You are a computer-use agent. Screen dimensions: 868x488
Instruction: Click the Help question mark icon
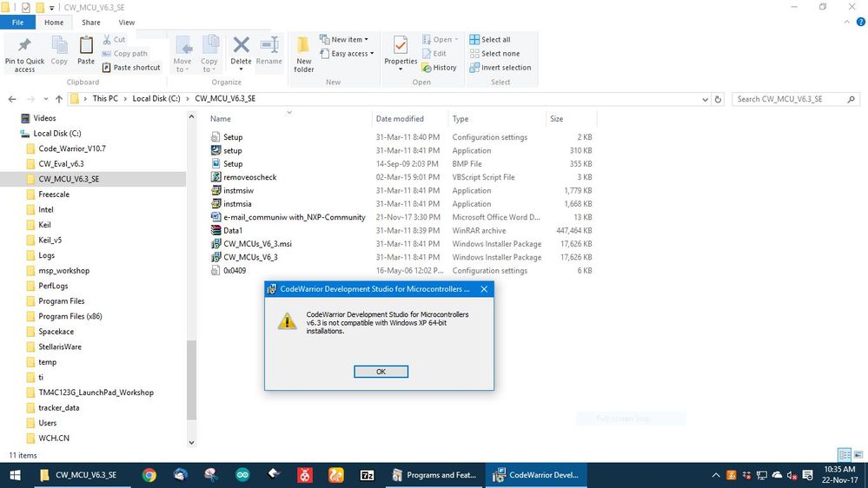click(861, 22)
